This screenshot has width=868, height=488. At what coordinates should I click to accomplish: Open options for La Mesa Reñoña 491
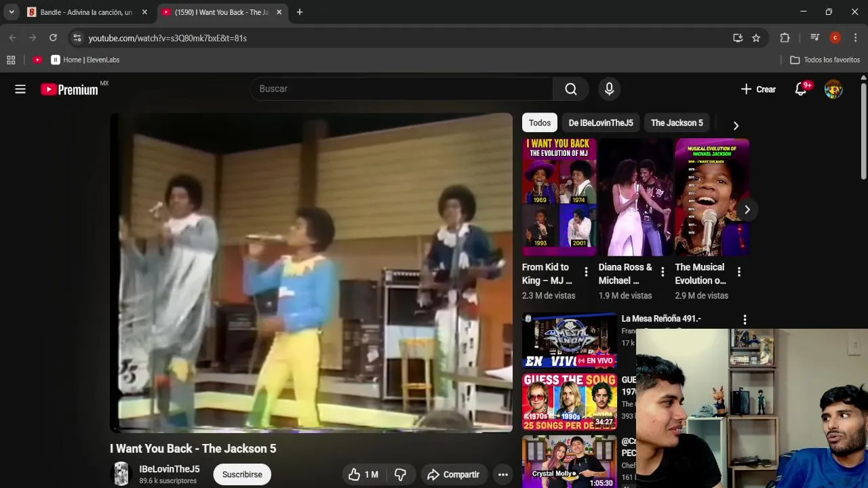(745, 319)
